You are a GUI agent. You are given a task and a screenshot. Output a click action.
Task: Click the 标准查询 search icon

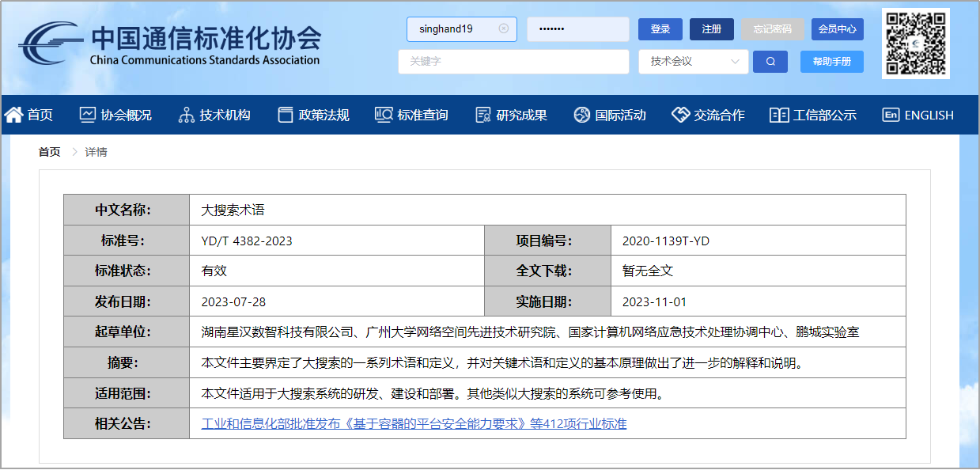tap(384, 115)
